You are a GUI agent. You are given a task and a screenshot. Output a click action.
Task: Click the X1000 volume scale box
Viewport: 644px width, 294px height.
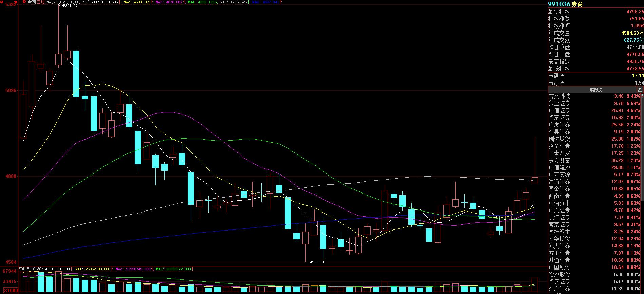[x=11, y=290]
